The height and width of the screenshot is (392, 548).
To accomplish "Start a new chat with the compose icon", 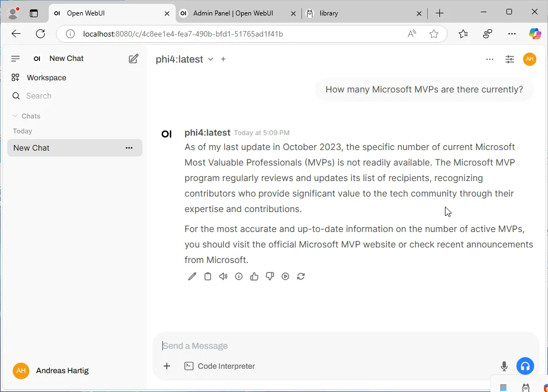I will coord(134,59).
